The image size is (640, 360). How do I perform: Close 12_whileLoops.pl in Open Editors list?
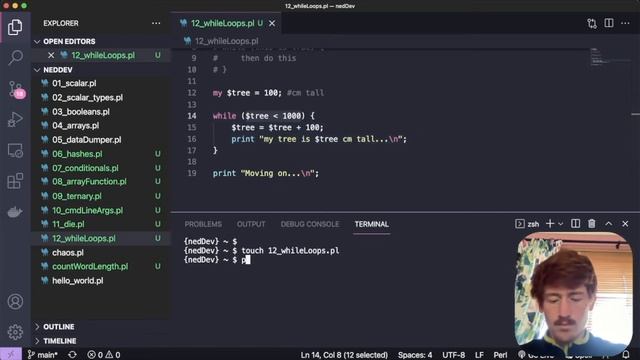(51, 55)
